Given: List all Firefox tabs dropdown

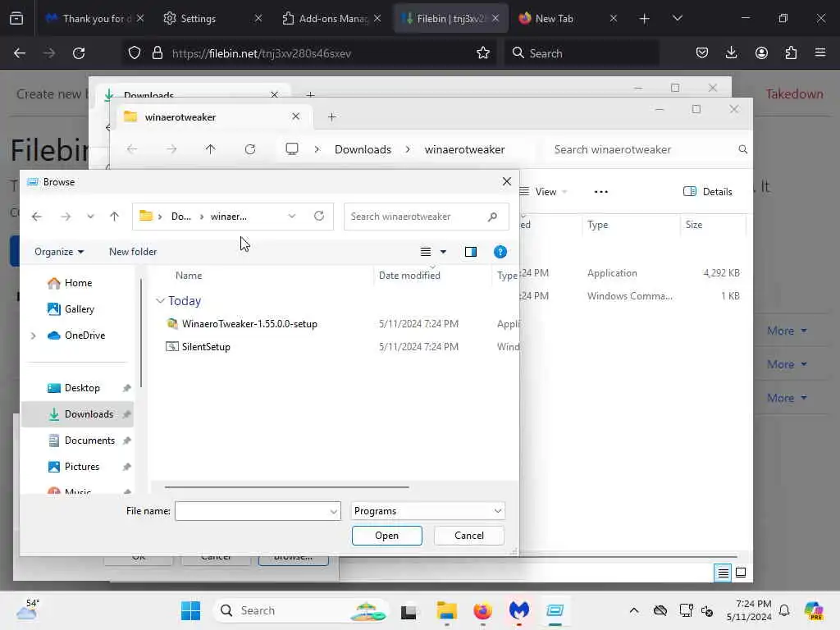Looking at the screenshot, I should pos(677,19).
